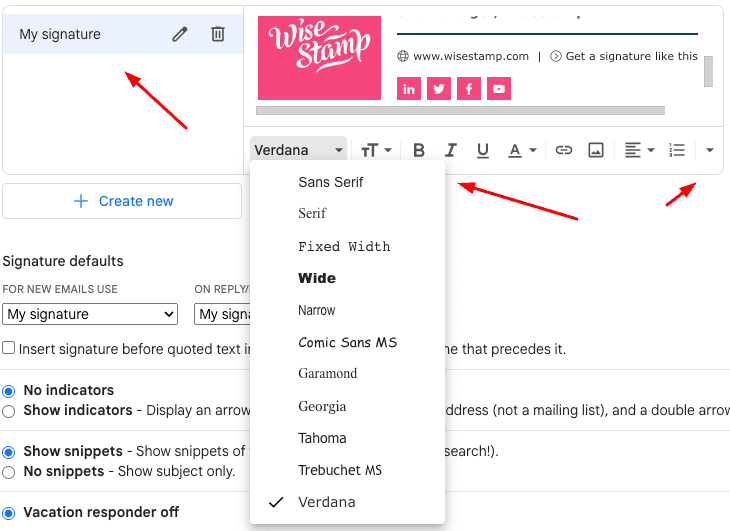Open LinkedIn icon in the signature preview
The width and height of the screenshot is (730, 531).
point(409,89)
